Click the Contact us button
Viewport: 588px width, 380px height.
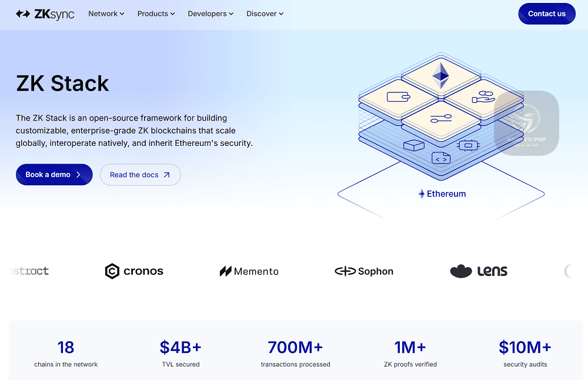pyautogui.click(x=547, y=14)
